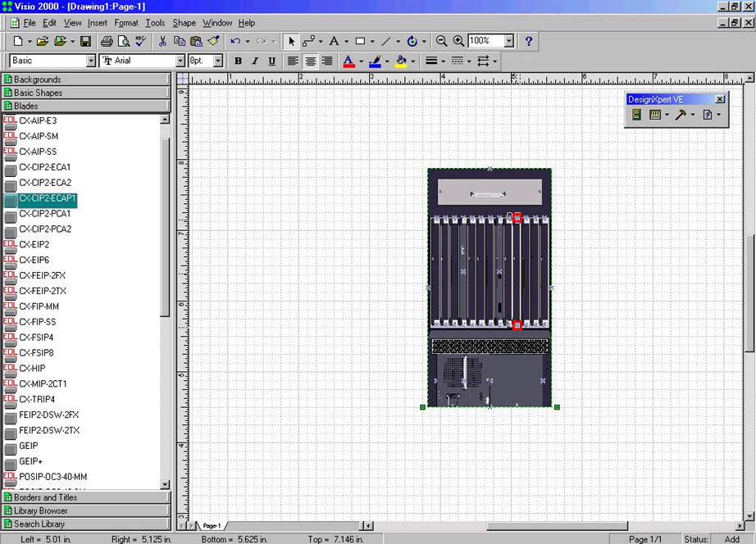Toggle Bold text formatting
This screenshot has width=756, height=544.
click(x=238, y=61)
